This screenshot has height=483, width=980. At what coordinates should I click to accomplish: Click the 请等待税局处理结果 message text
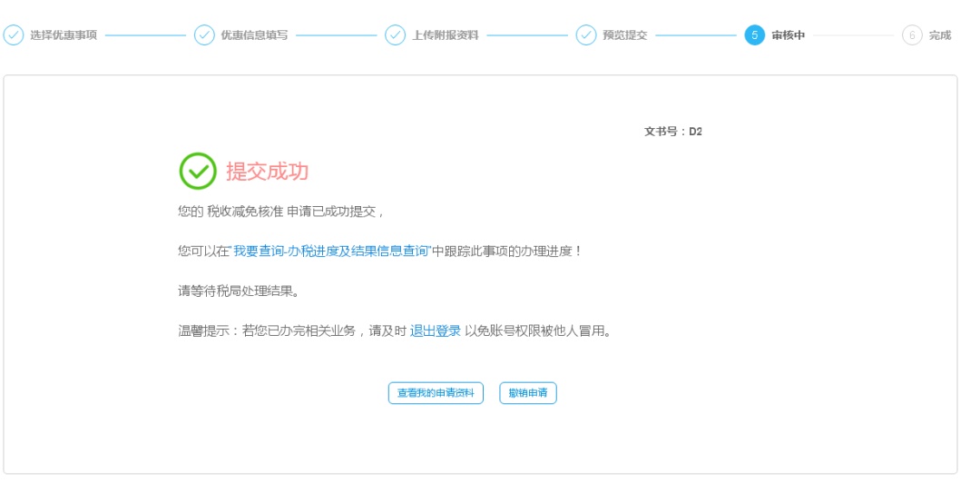[238, 291]
